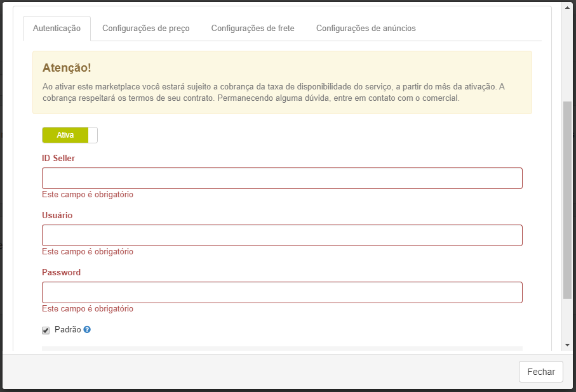Click the scrollbar down arrow
The width and height of the screenshot is (576, 392).
pyautogui.click(x=567, y=345)
